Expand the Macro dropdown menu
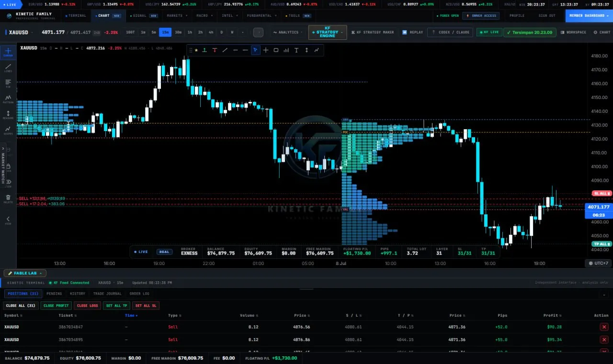 (x=204, y=16)
